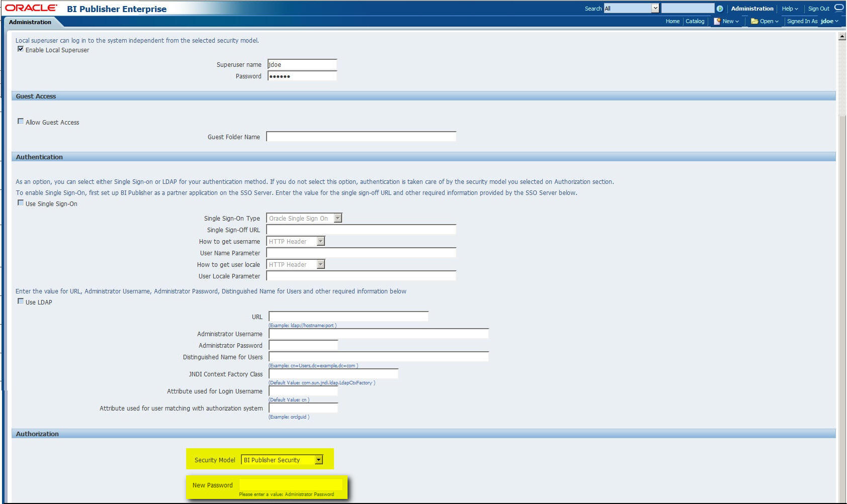Click the 'Please enter a value: Administrator Password' message

click(x=286, y=494)
